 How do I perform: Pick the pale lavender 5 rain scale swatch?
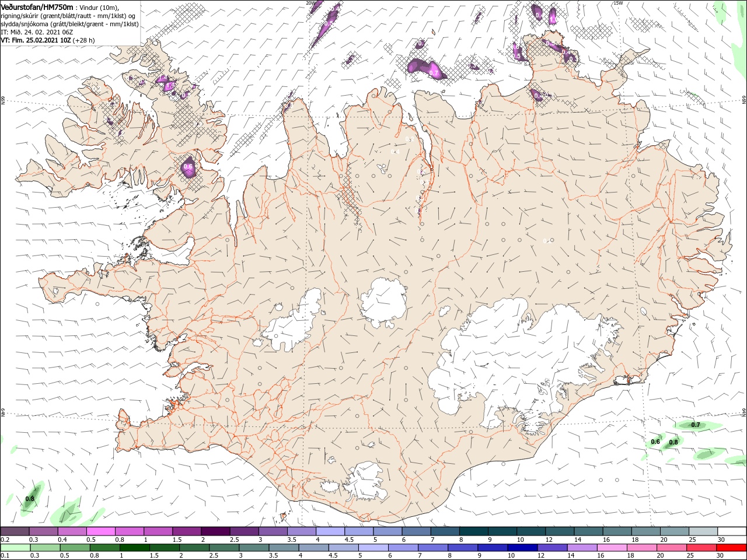coord(373,547)
